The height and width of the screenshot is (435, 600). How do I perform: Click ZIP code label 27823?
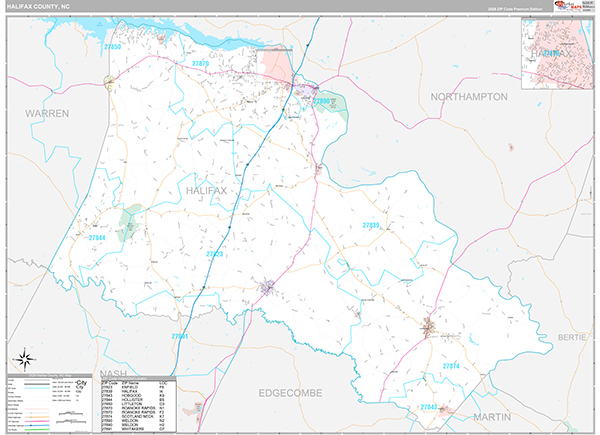[x=215, y=254]
